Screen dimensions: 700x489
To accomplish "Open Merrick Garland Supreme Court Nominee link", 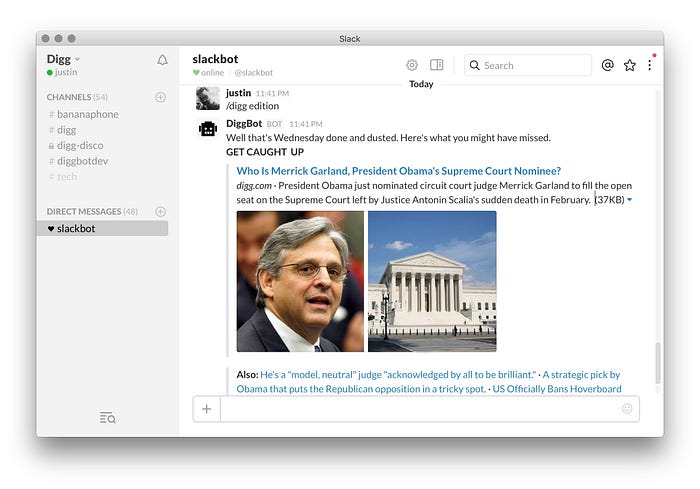I will [399, 171].
